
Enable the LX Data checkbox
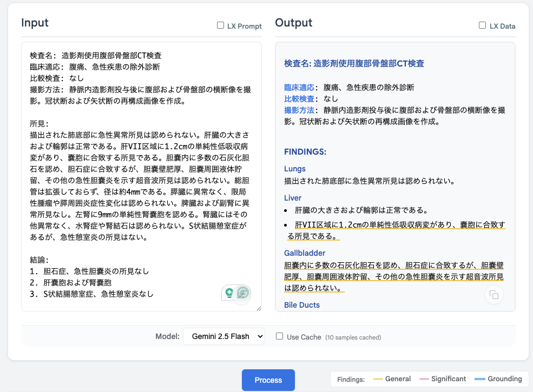pyautogui.click(x=482, y=25)
